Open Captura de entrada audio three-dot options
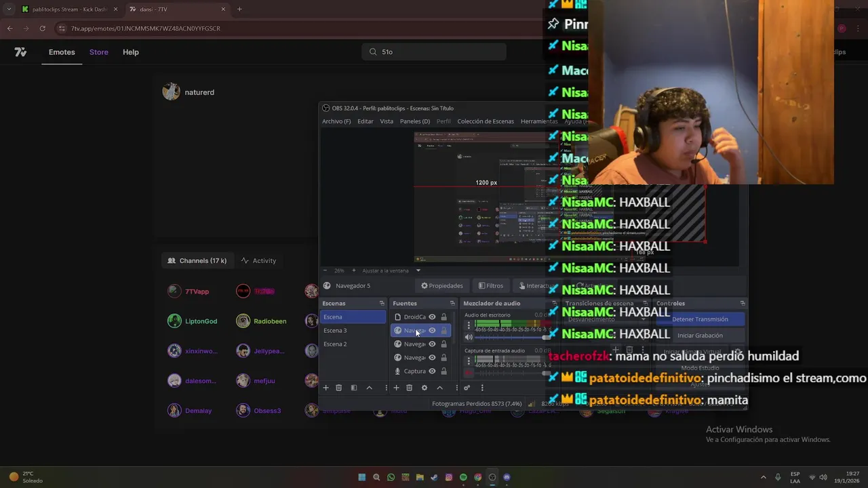 (x=468, y=361)
